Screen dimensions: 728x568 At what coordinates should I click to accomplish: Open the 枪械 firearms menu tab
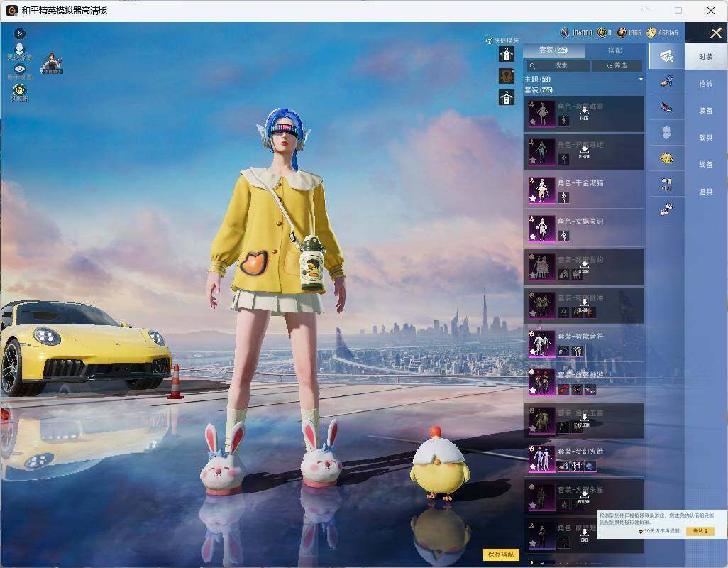tap(706, 84)
